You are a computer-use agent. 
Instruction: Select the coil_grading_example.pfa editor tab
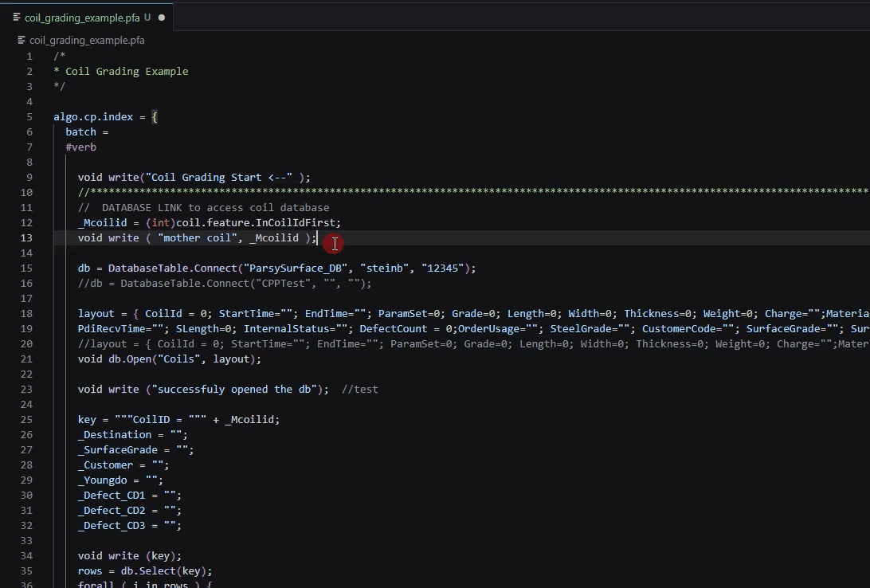pyautogui.click(x=87, y=18)
